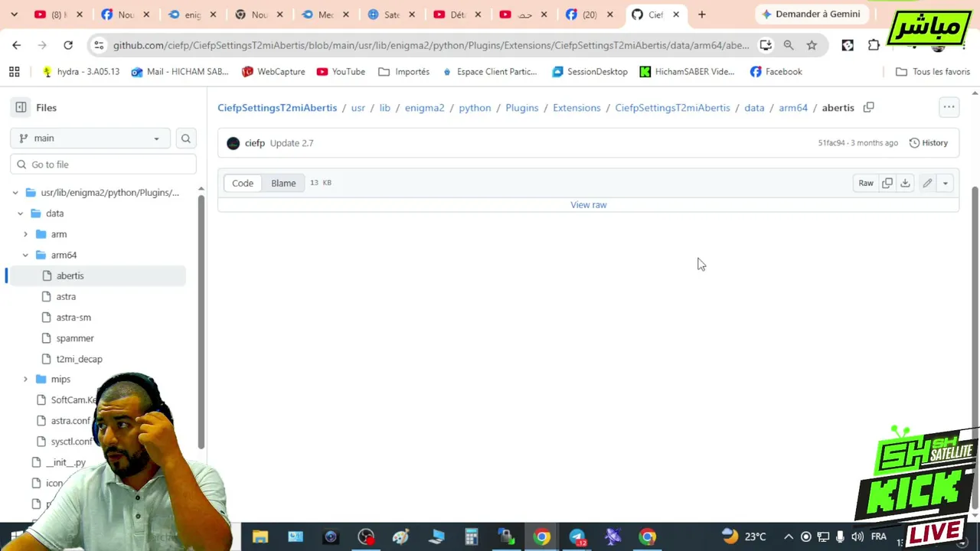This screenshot has width=980, height=551.
Task: Open the __init__.py file
Action: (x=66, y=463)
